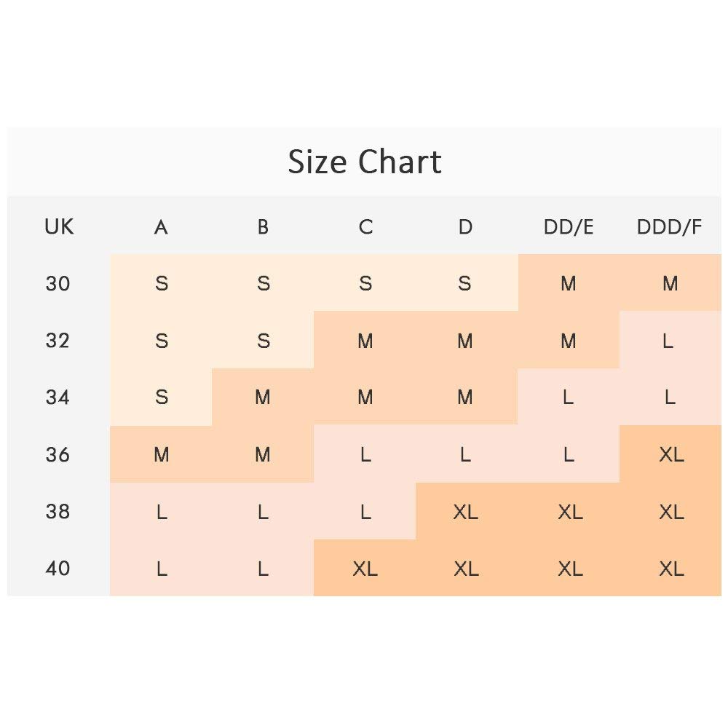Viewport: 728px width, 728px height.
Task: Click the DD/E cup column header
Action: tap(569, 227)
